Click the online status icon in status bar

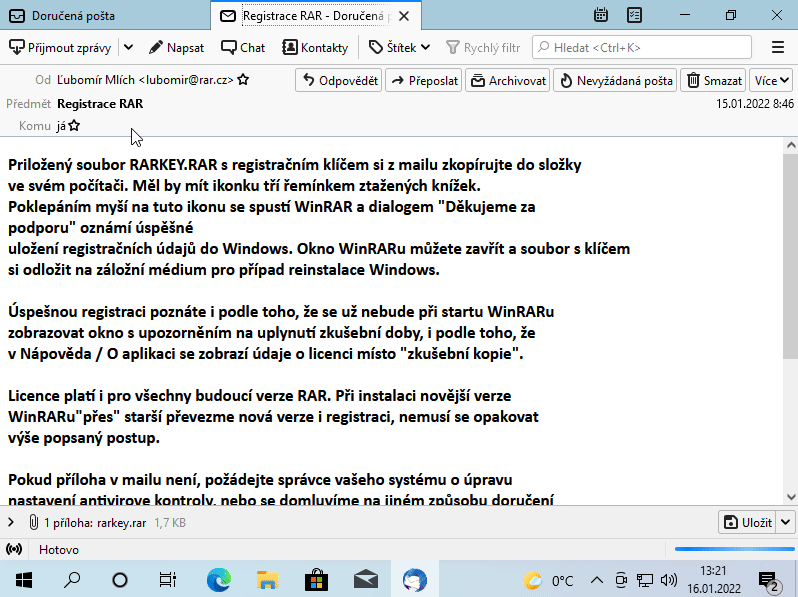click(14, 550)
